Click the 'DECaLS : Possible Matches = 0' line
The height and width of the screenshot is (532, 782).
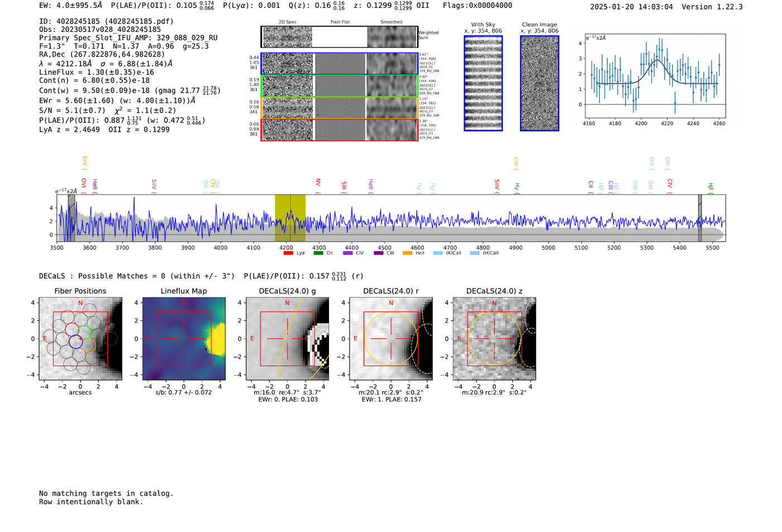[202, 276]
